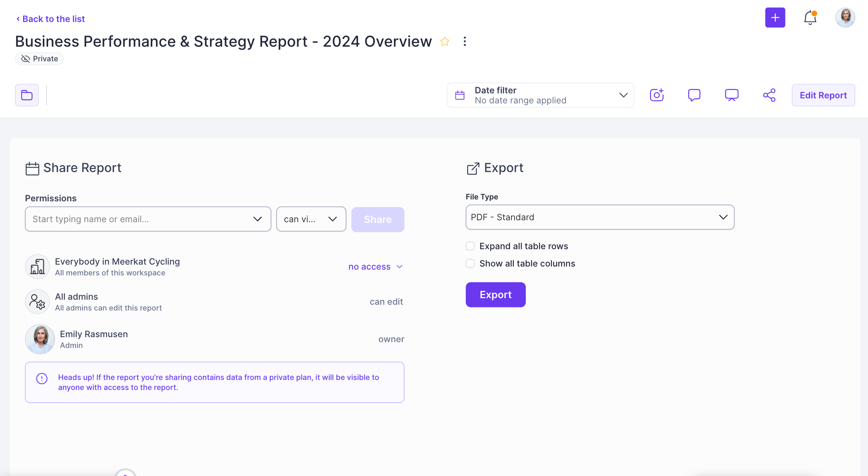Star the report as favorite
Screen dimensions: 868x476
445,42
